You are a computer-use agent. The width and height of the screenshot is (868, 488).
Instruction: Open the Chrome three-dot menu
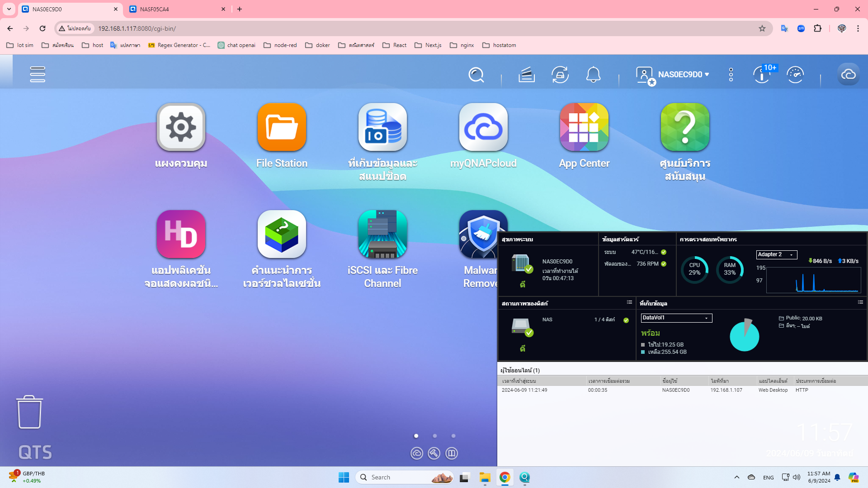(x=858, y=28)
